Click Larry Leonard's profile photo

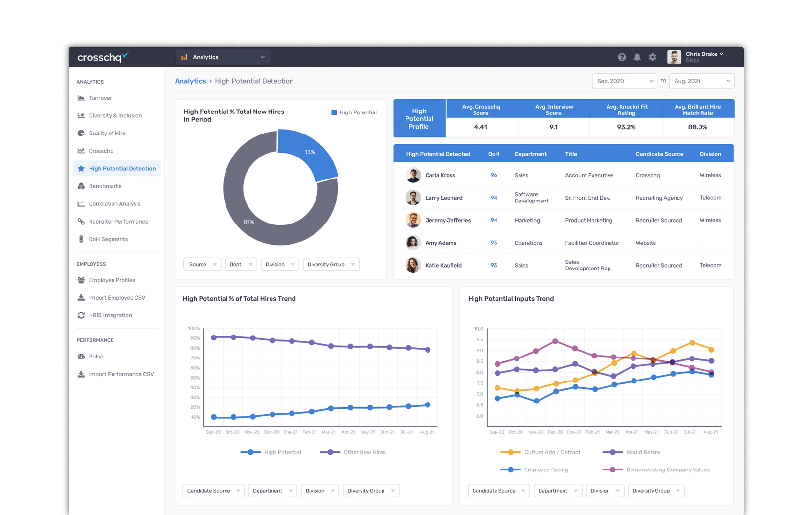pyautogui.click(x=413, y=198)
